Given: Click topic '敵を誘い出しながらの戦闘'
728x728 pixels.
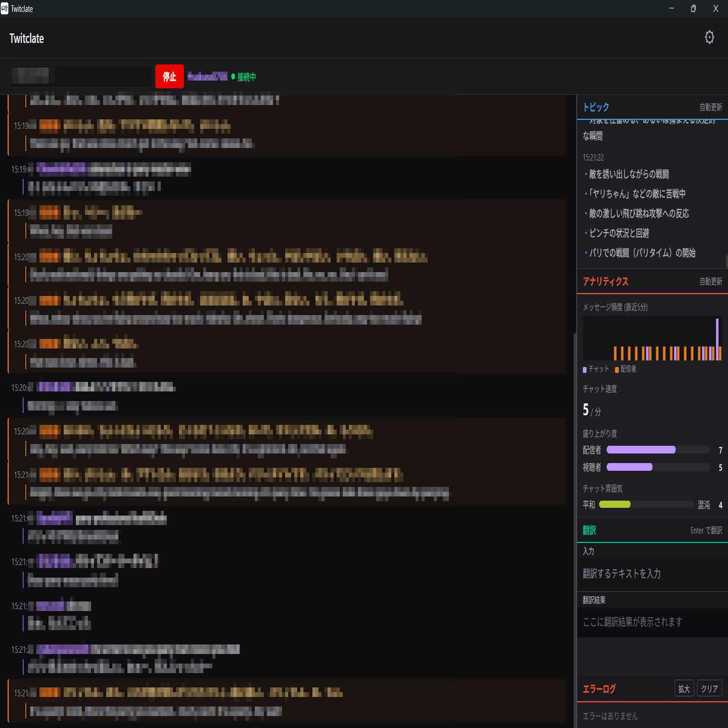Looking at the screenshot, I should tap(629, 174).
